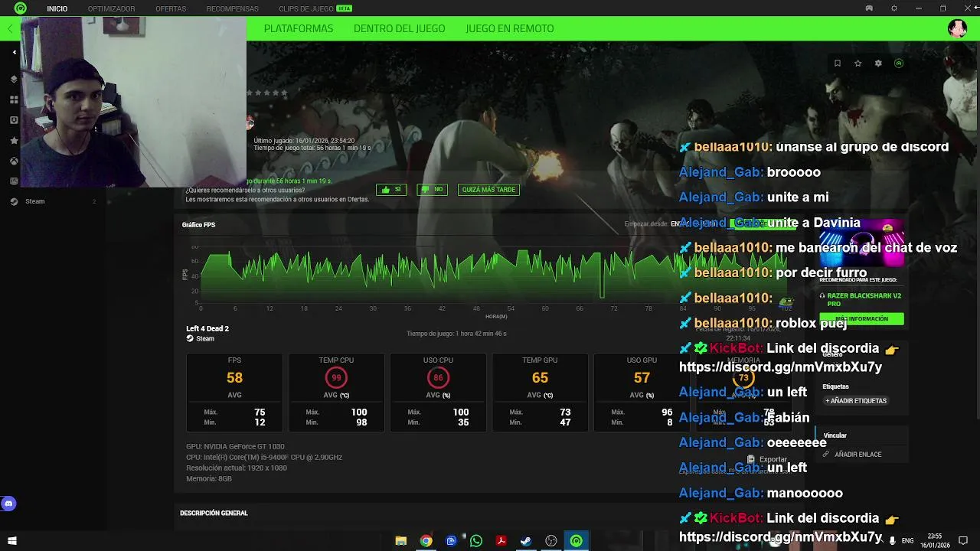
Task: Collapse sidebar with back arrow
Action: tap(14, 52)
